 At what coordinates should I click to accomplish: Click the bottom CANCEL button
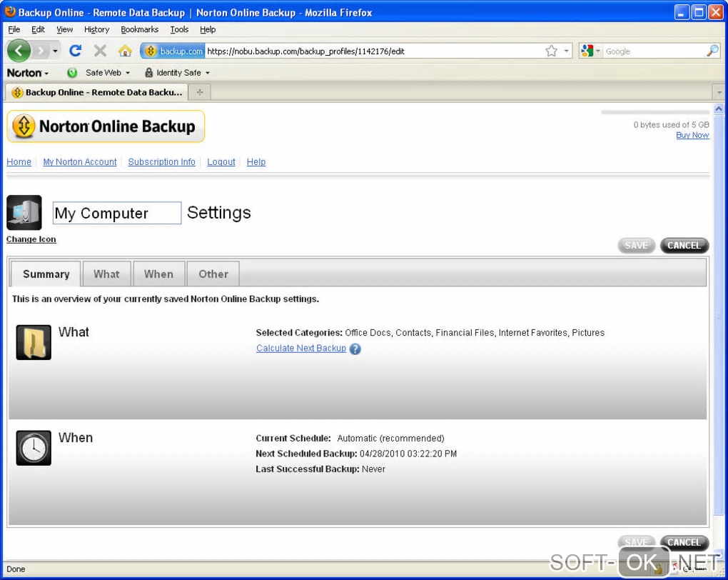click(684, 542)
